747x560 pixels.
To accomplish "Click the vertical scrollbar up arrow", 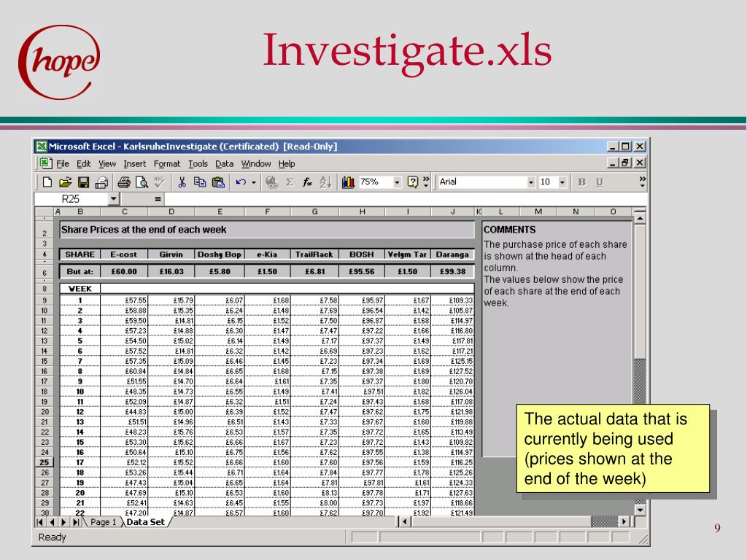I will [640, 219].
